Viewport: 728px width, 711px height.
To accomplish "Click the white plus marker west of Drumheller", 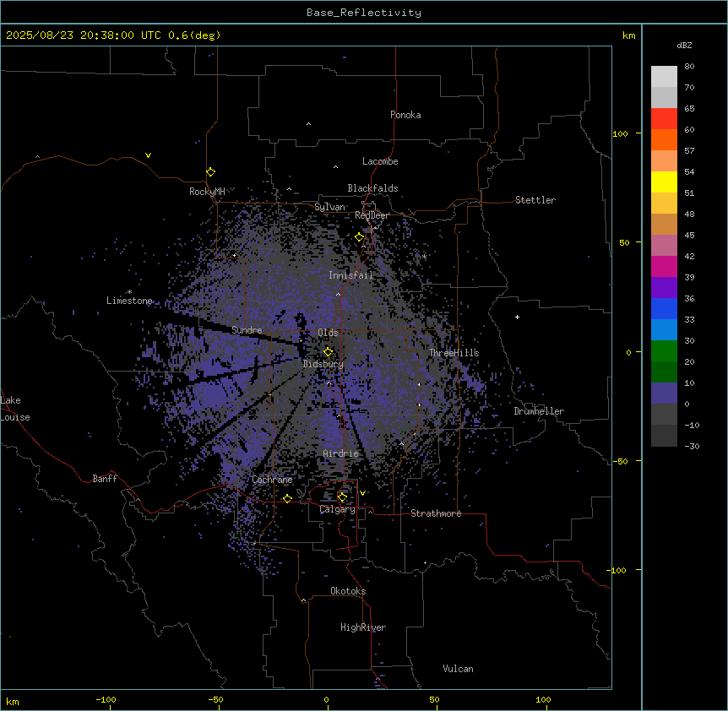I will [517, 317].
